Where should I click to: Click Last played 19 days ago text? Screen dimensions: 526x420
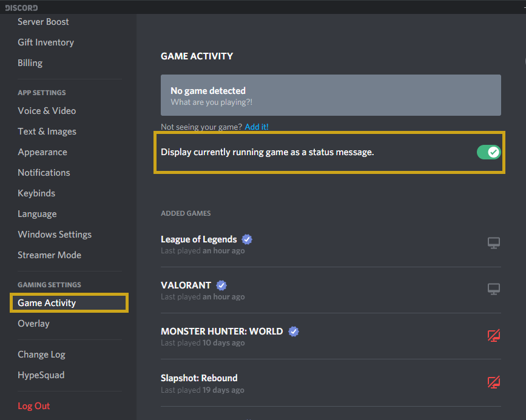tap(202, 390)
